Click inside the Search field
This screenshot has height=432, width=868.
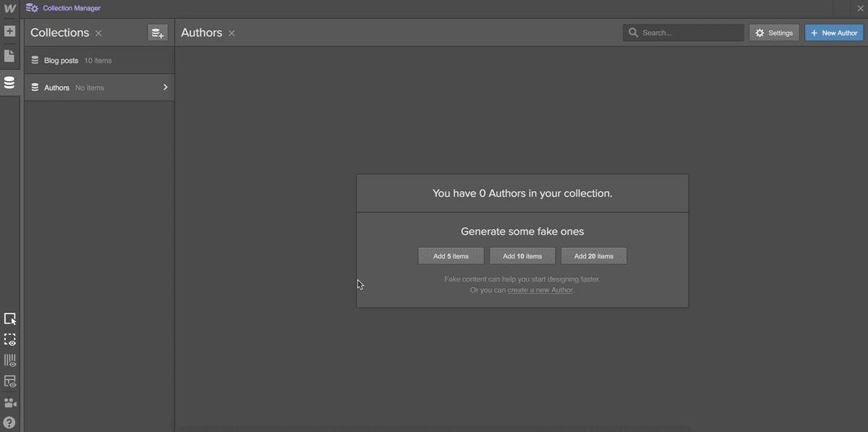coord(683,33)
